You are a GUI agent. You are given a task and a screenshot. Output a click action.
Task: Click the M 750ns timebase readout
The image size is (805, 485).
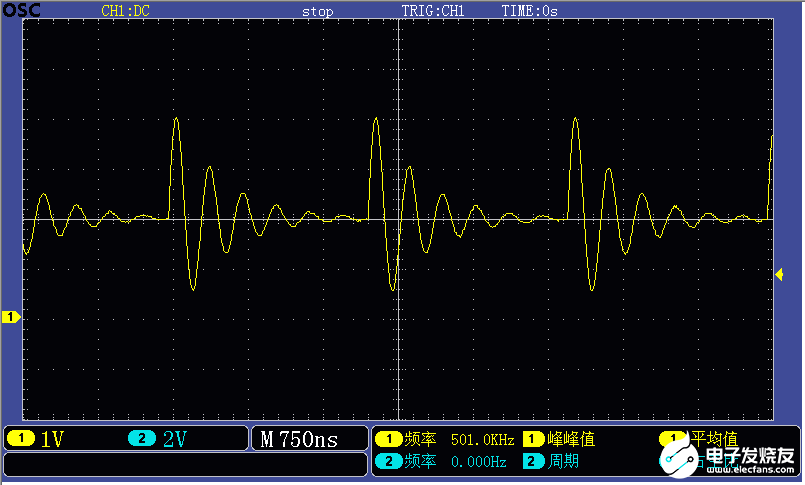[299, 439]
